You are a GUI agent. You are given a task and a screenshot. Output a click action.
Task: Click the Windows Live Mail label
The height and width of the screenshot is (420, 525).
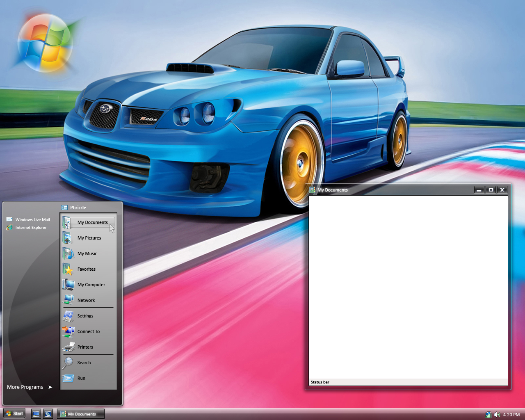[x=33, y=219]
